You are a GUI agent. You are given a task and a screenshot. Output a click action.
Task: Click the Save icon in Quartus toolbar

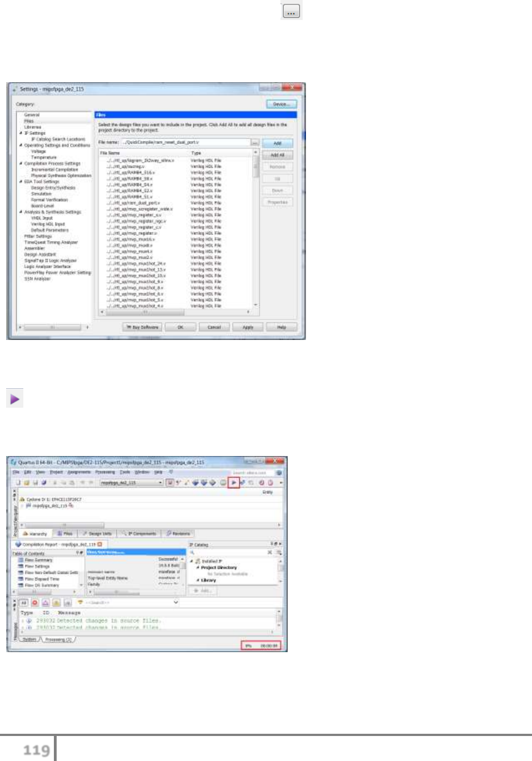[35, 483]
